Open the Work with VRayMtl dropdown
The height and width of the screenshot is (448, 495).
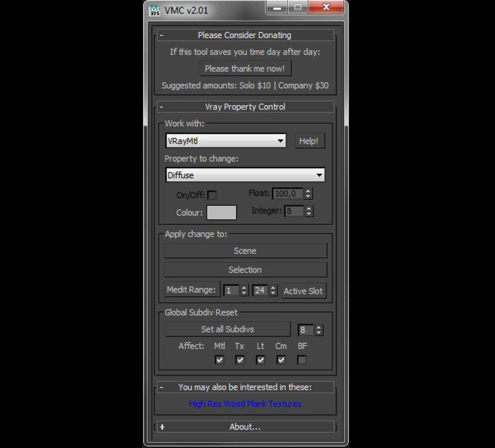coord(226,141)
